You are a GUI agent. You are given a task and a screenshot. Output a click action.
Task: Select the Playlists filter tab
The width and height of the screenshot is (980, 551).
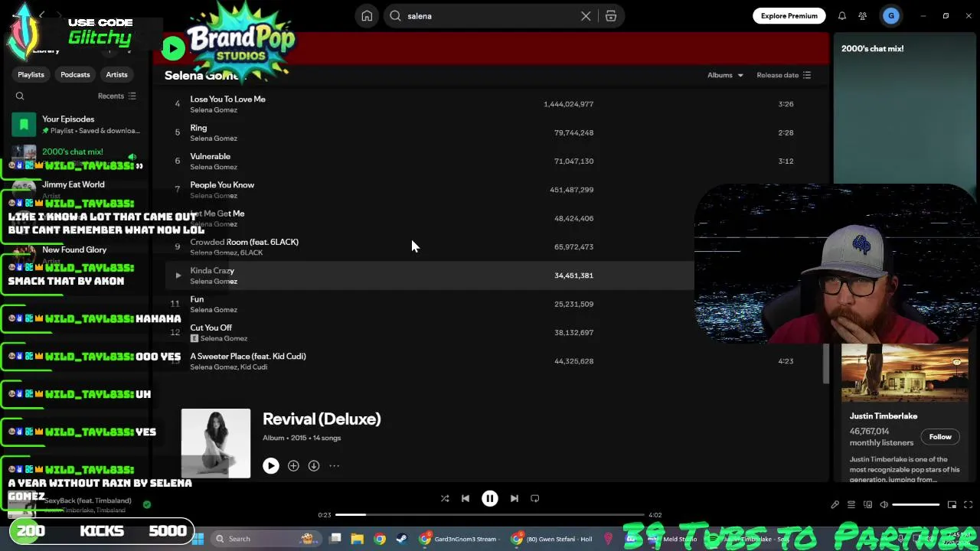click(31, 74)
